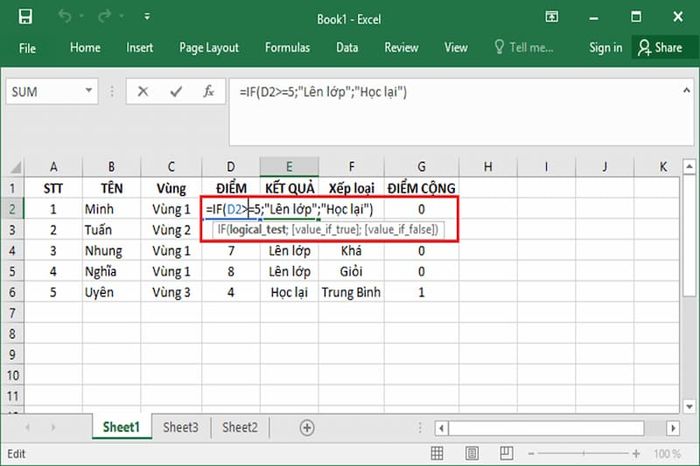The image size is (700, 466).
Task: Click the cell containing 'Tuấn'
Action: (x=112, y=230)
